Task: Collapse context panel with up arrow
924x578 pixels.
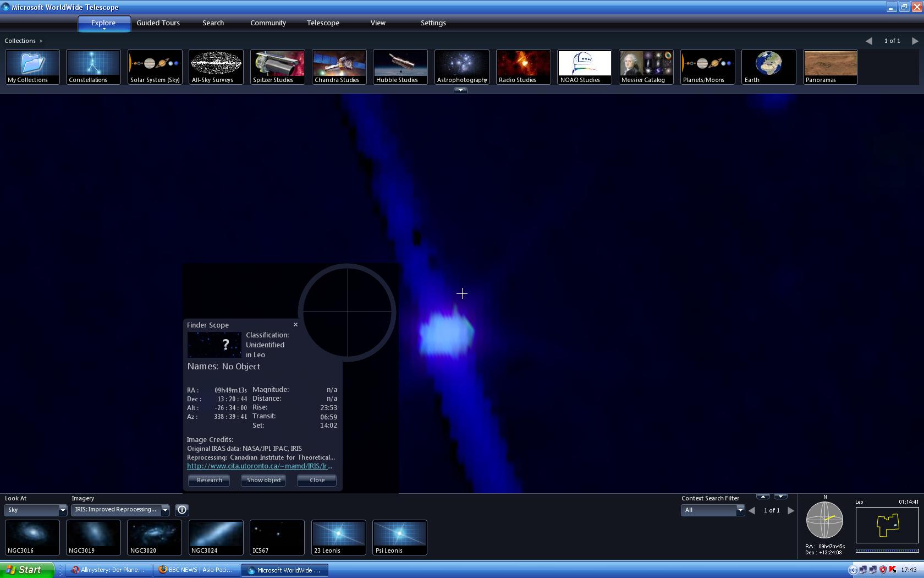Action: pyautogui.click(x=763, y=497)
